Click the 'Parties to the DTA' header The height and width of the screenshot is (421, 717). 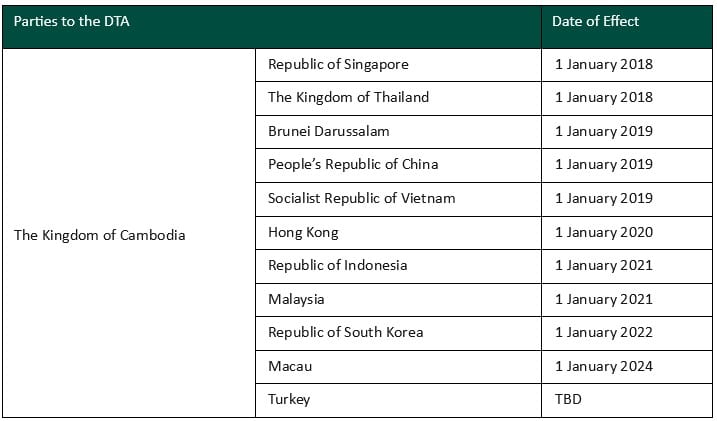(x=272, y=27)
